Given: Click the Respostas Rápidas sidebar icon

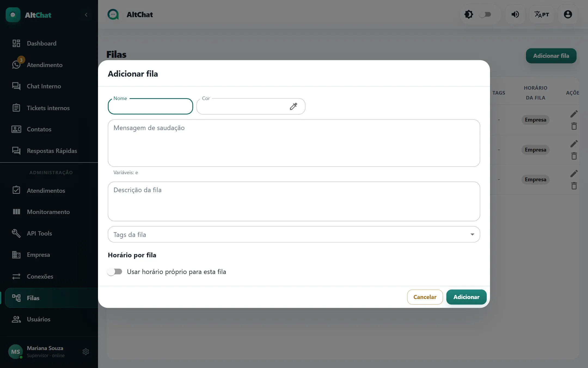Looking at the screenshot, I should [x=16, y=151].
